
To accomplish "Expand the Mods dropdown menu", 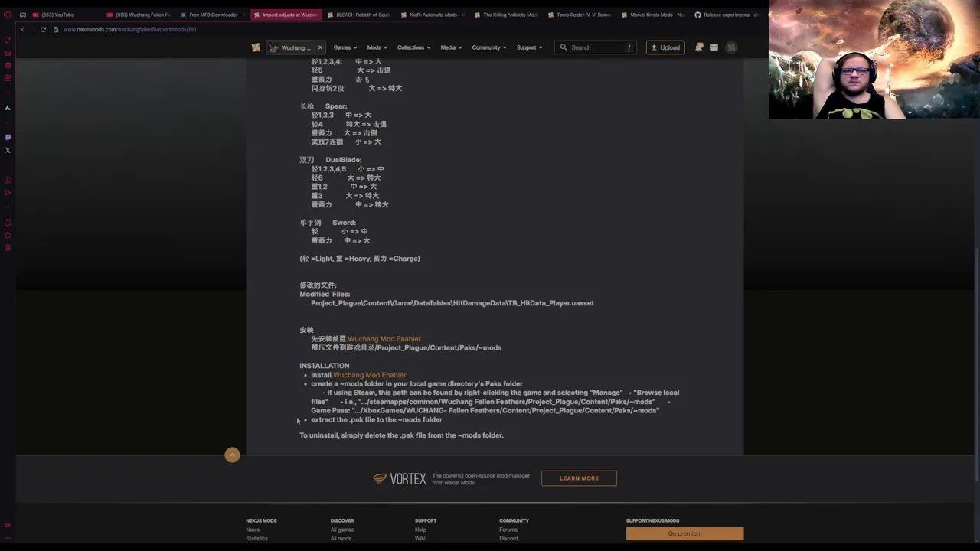I will pyautogui.click(x=377, y=47).
